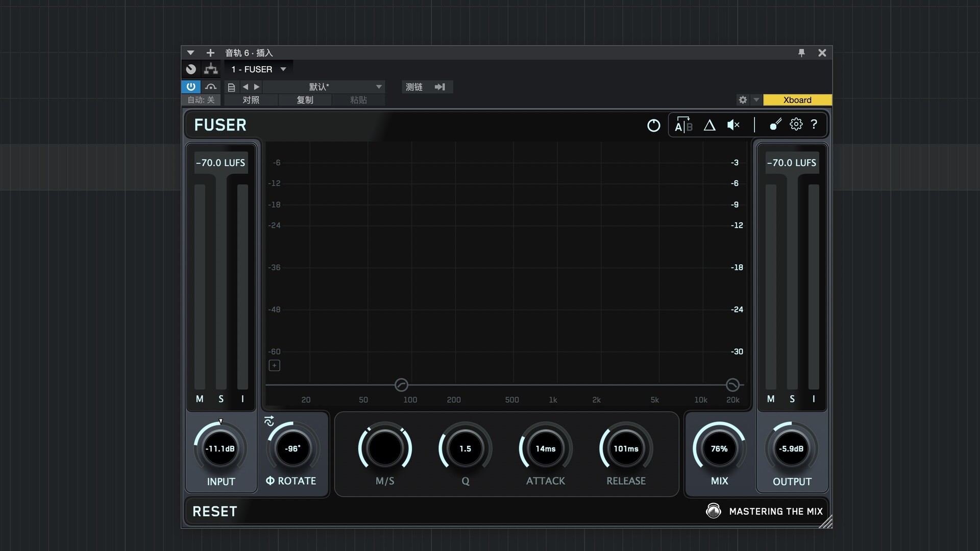Open the 默认* preset dropdown
The height and width of the screenshot is (551, 980).
(x=324, y=87)
